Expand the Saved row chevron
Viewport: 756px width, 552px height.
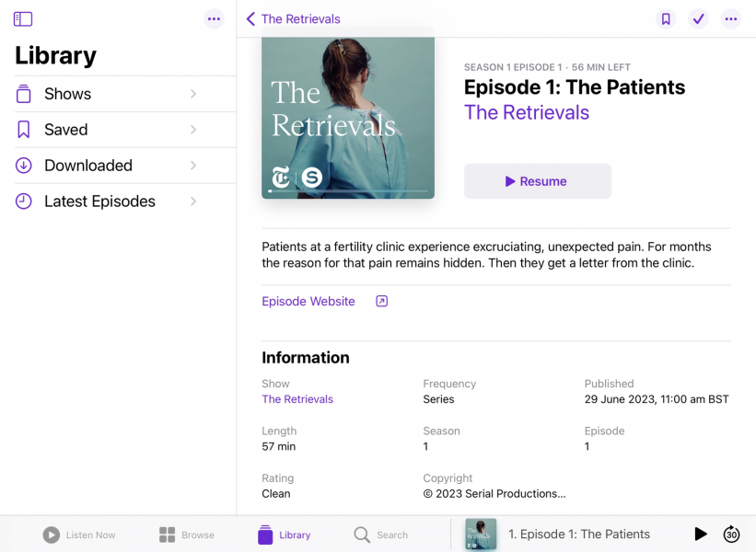tap(193, 130)
